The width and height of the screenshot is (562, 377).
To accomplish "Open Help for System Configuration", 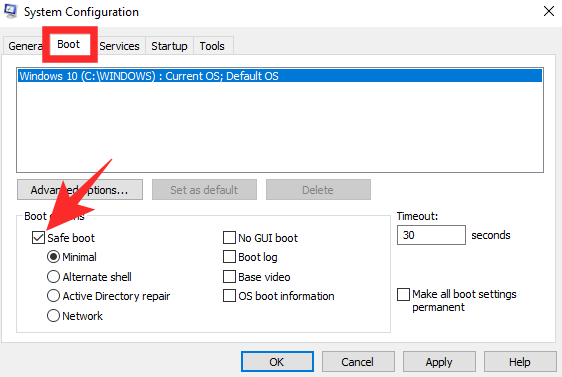I will [520, 362].
